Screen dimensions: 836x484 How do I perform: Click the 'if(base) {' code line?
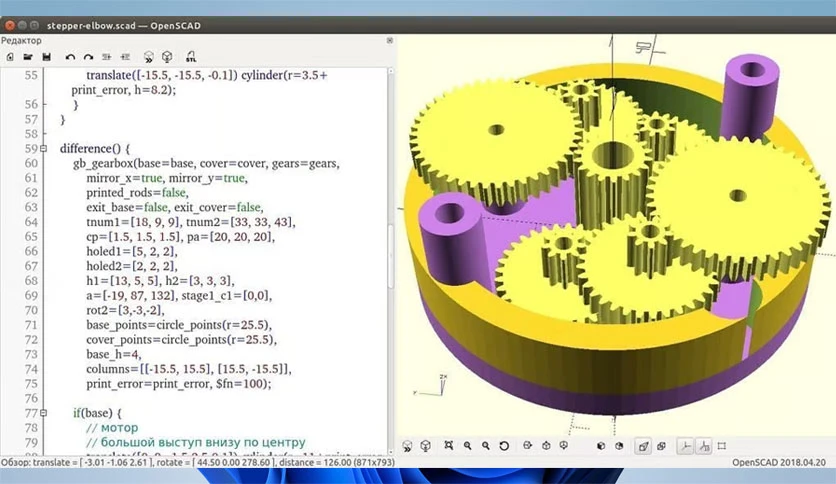[97, 413]
